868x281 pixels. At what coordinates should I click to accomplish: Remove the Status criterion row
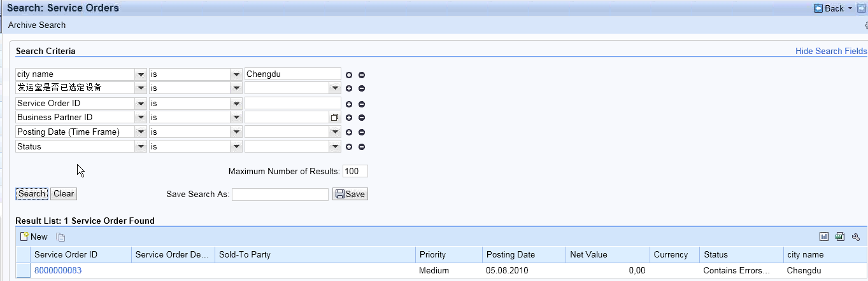[362, 147]
